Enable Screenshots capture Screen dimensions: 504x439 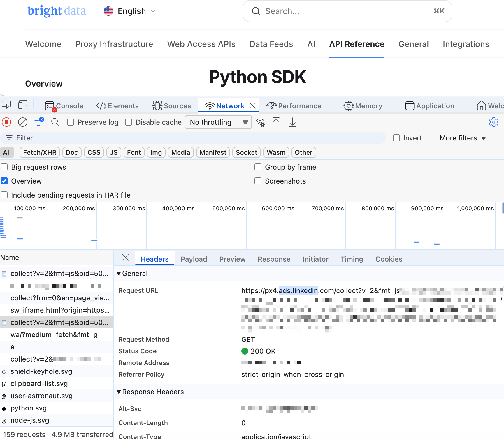tap(258, 181)
